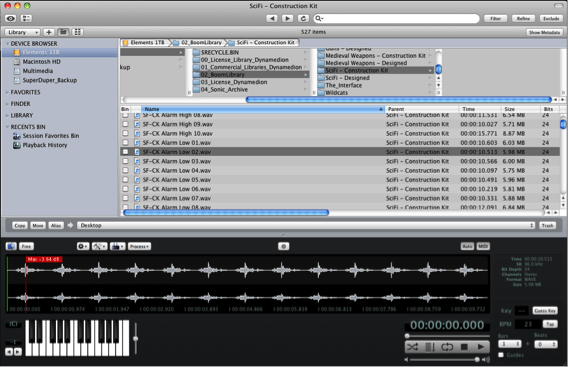Shift keyboard octave down with left arrow
This screenshot has width=568, height=367.
pos(9,351)
